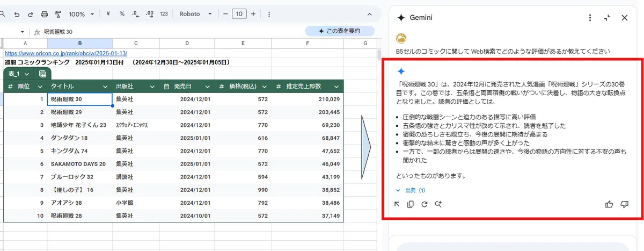This screenshot has height=251, width=644.
Task: Print the spreadsheet with printer icon
Action: coord(44,14)
